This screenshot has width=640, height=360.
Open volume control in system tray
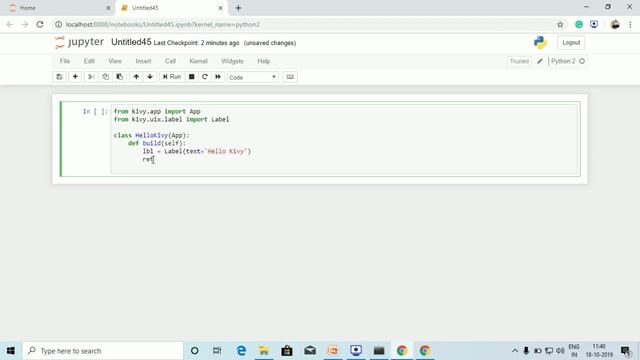(560, 351)
